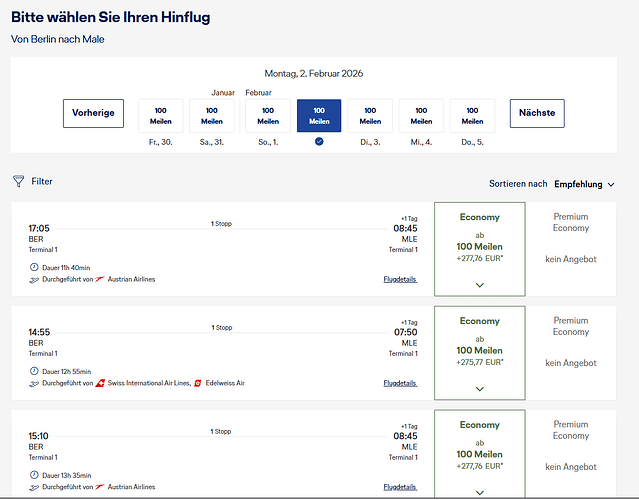
Task: Expand Economy fare for 17:05 flight
Action: coord(479,285)
